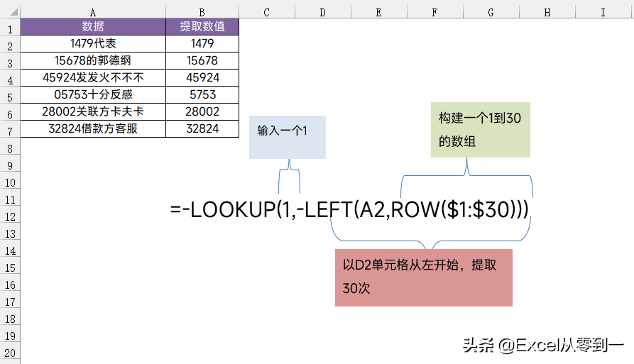Select column C header
This screenshot has width=634, height=364.
(x=267, y=12)
